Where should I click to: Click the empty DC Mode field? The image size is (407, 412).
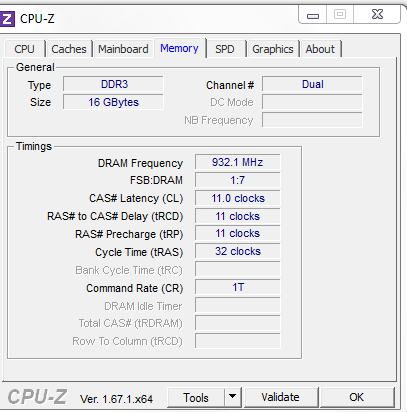pos(312,102)
